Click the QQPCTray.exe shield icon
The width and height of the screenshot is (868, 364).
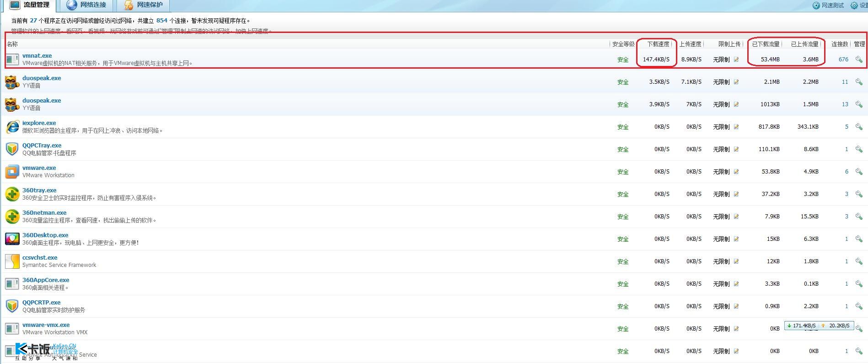12,149
